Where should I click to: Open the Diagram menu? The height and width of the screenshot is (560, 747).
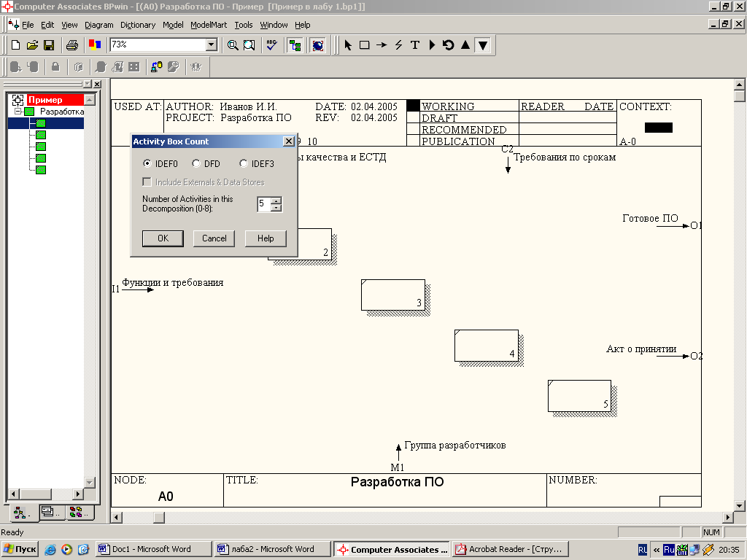point(98,25)
